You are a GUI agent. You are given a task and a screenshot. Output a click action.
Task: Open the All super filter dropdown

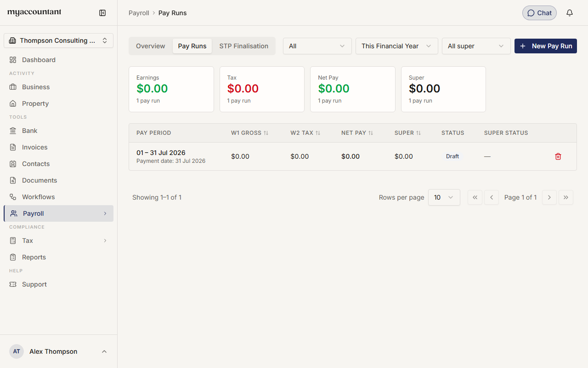point(476,46)
